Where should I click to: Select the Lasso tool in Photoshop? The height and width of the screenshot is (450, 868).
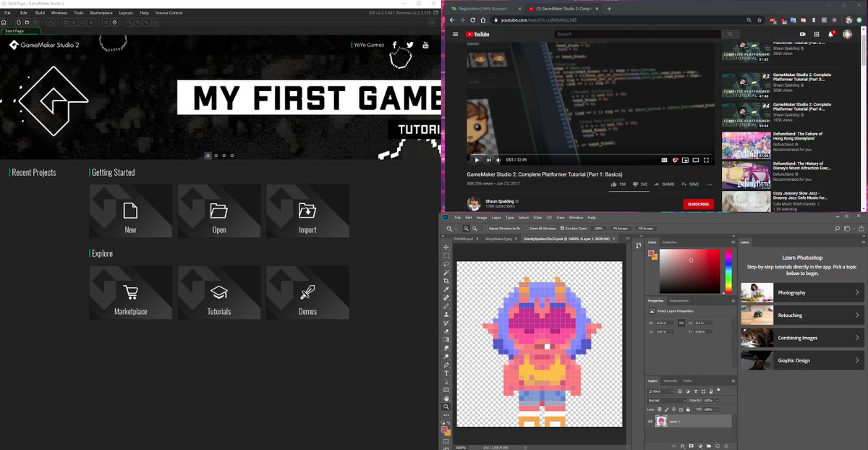(446, 264)
